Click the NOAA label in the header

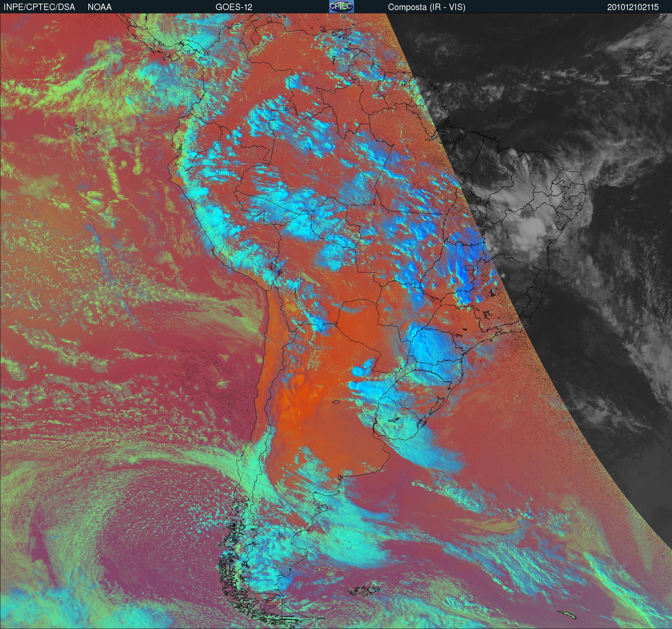[x=100, y=7]
